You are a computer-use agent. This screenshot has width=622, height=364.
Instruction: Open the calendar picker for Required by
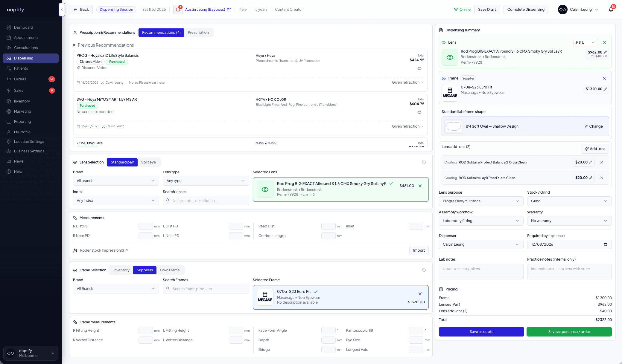[x=606, y=244]
